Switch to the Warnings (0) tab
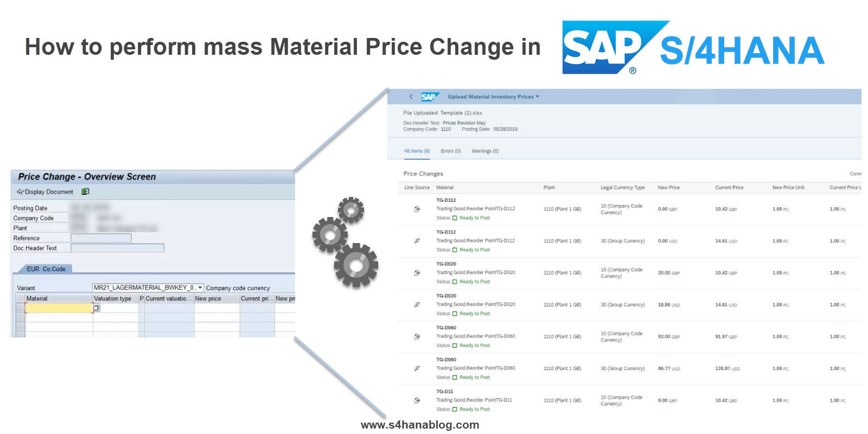The height and width of the screenshot is (434, 868). (485, 151)
